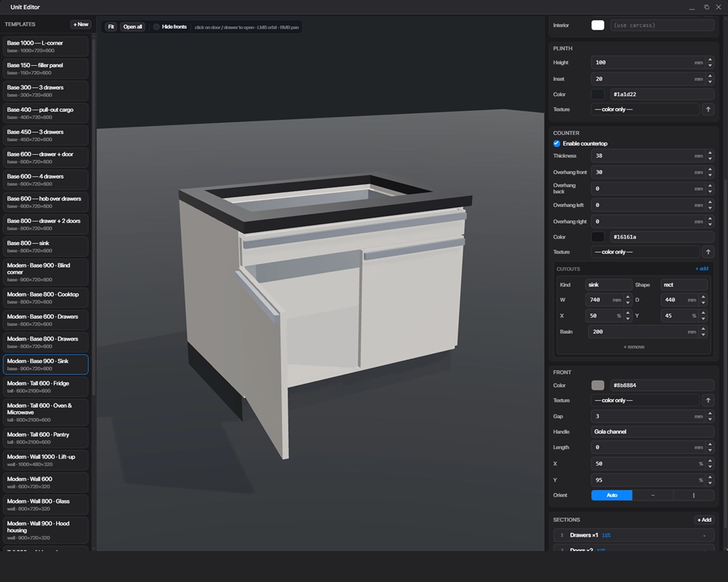Select Modern · Tall 600 · Fridge template
This screenshot has height=582, width=728.
(x=45, y=387)
